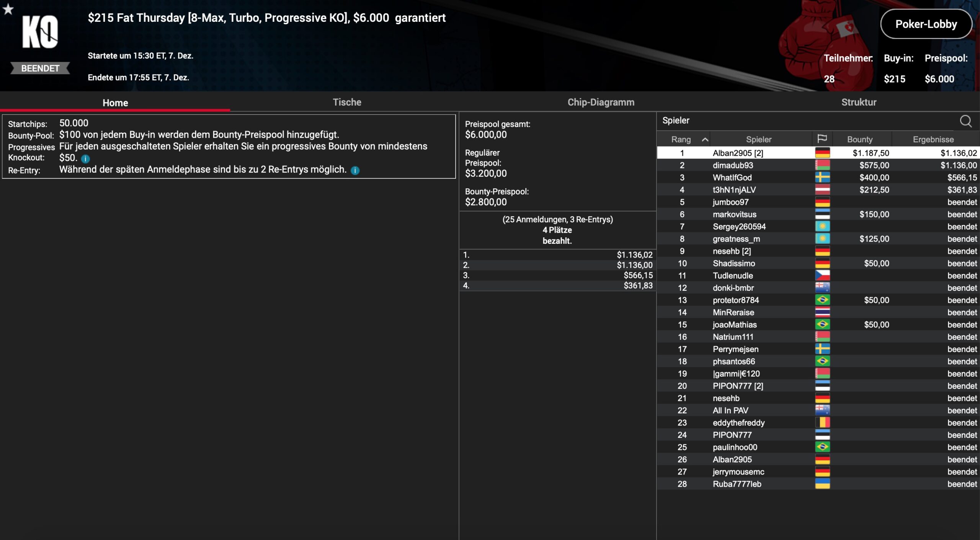Image resolution: width=980 pixels, height=540 pixels.
Task: Open the Struktur tab
Action: [x=859, y=102]
